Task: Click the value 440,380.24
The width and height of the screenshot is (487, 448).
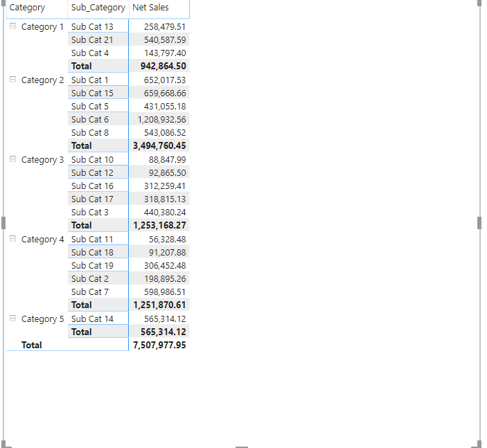Action: pyautogui.click(x=165, y=213)
